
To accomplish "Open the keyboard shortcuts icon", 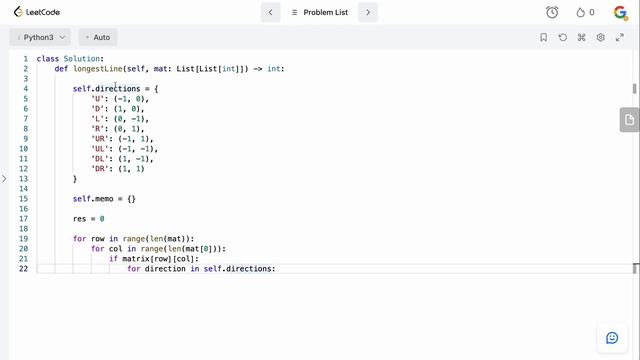I will (582, 38).
